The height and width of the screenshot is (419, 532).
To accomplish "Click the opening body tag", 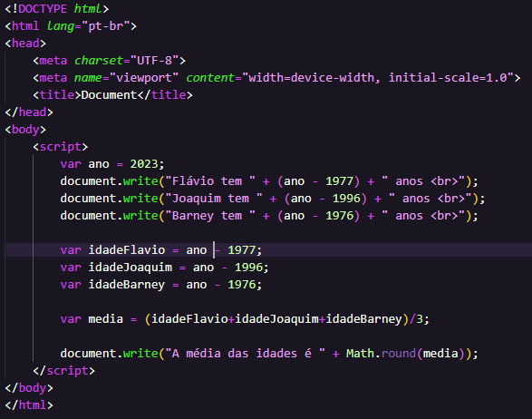I will (25, 130).
